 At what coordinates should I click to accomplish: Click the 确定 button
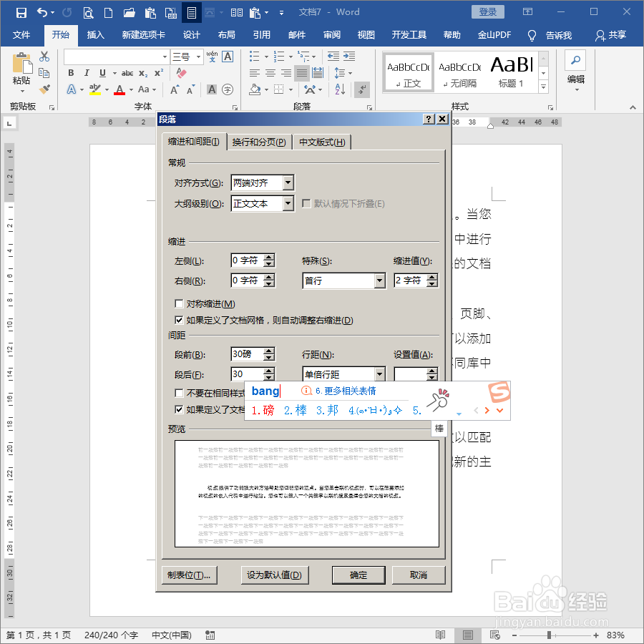pos(358,575)
